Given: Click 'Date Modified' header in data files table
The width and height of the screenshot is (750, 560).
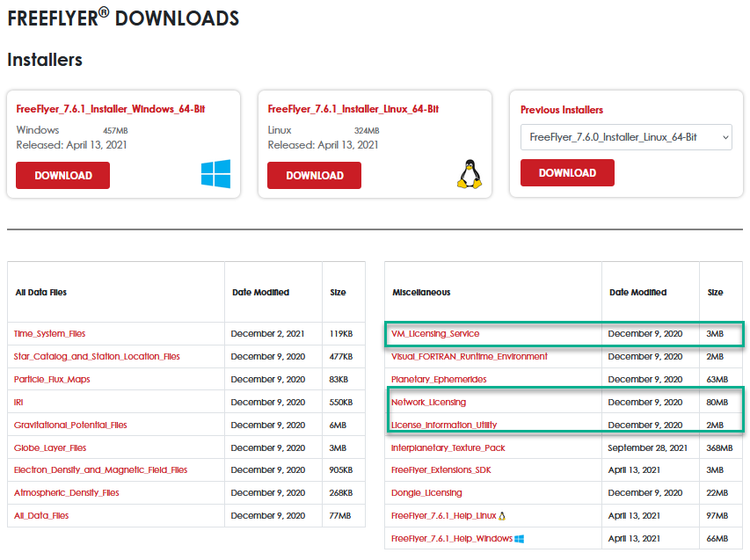Looking at the screenshot, I should point(260,292).
